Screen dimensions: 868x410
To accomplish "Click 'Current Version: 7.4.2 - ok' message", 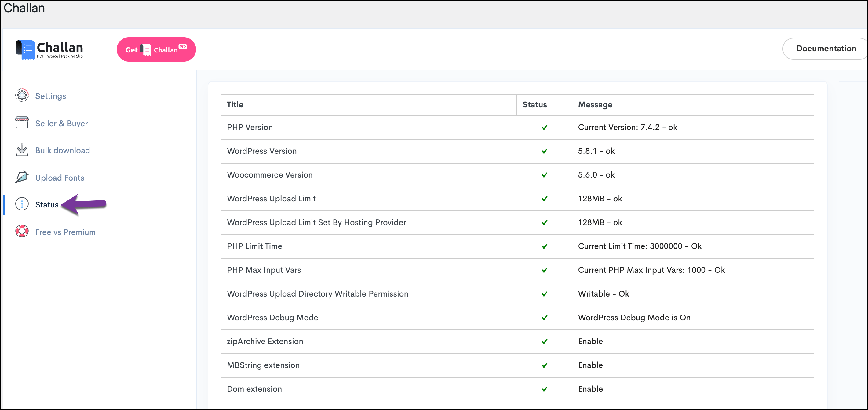I will [x=627, y=127].
